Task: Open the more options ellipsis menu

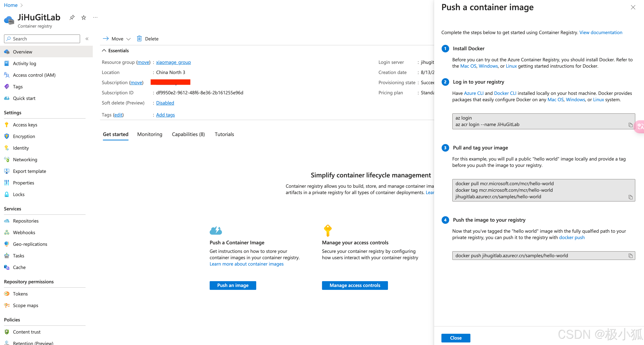Action: point(95,18)
